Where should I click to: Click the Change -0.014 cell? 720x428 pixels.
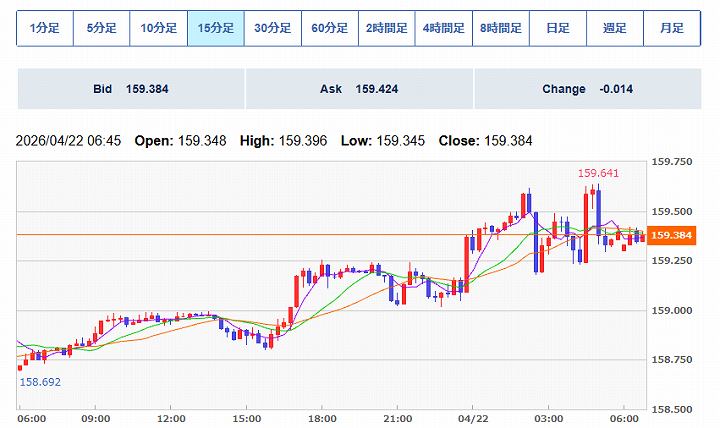click(587, 89)
